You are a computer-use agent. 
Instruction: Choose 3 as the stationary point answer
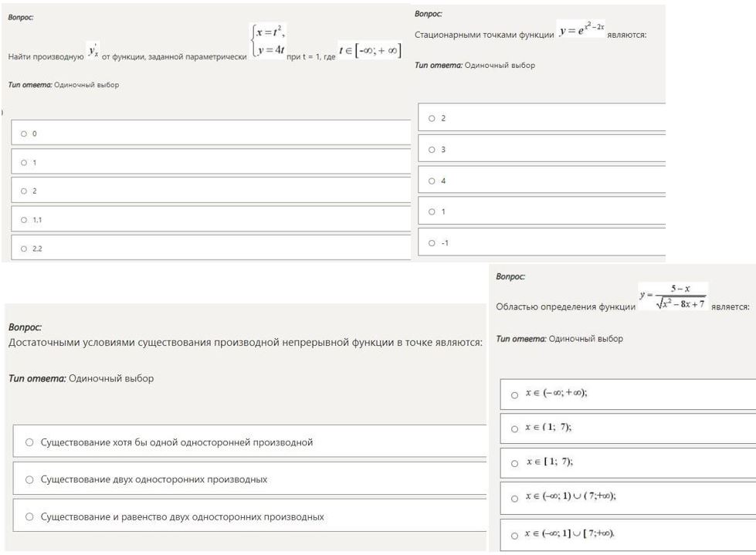pyautogui.click(x=432, y=150)
